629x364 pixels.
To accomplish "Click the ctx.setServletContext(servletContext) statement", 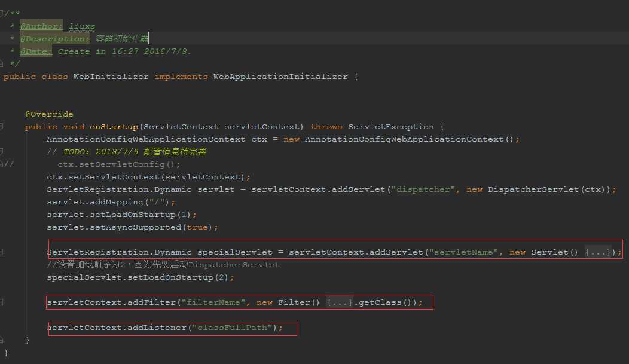I will [x=148, y=177].
